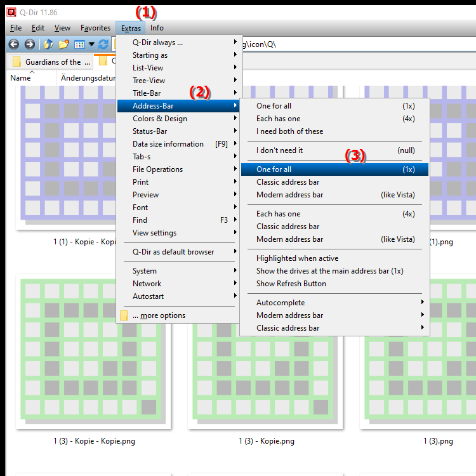Open the Favorites menu
Viewport: 476px width, 476px height.
click(95, 28)
